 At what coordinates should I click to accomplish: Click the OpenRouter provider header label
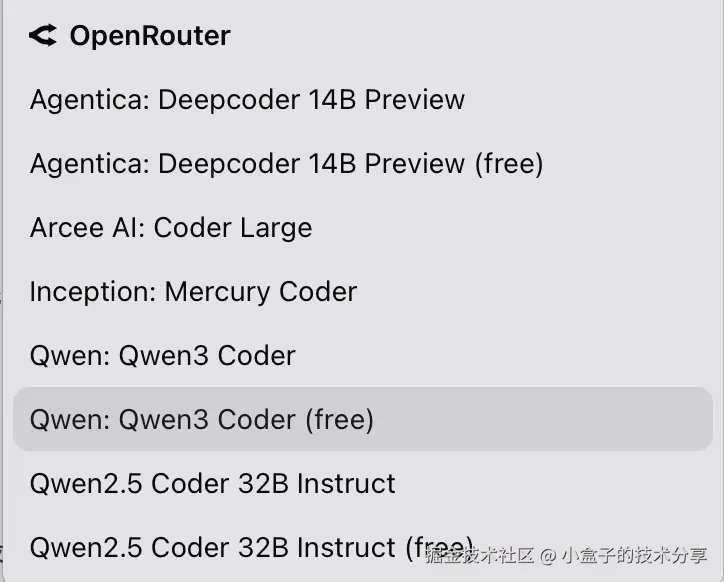(x=149, y=36)
